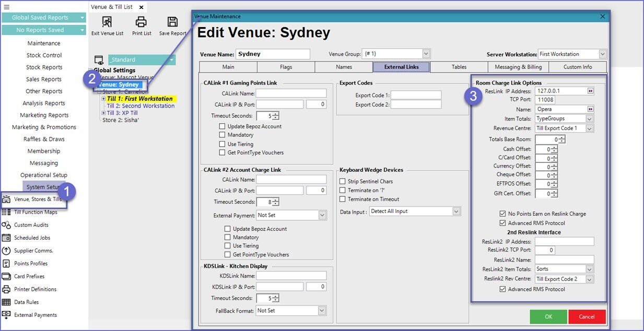Open Till Function Maps in sidebar
Image resolution: width=644 pixels, height=331 pixels.
point(36,212)
